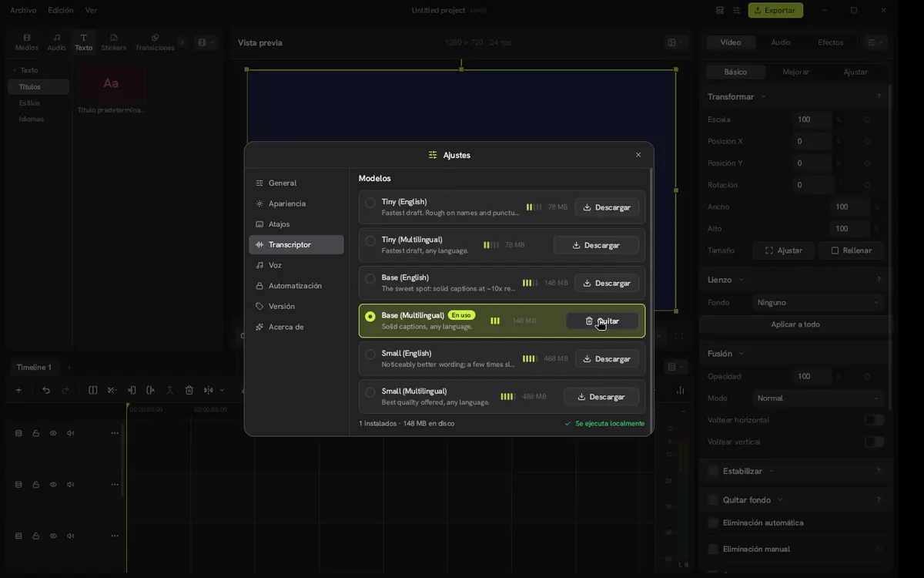This screenshot has height=578, width=924.
Task: Select the Tiny (English) model radio button
Action: pos(370,203)
